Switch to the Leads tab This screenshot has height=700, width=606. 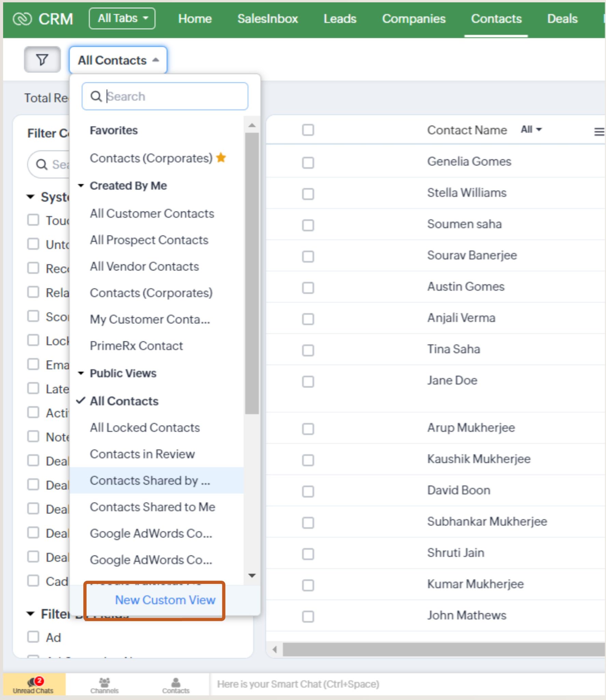[340, 19]
